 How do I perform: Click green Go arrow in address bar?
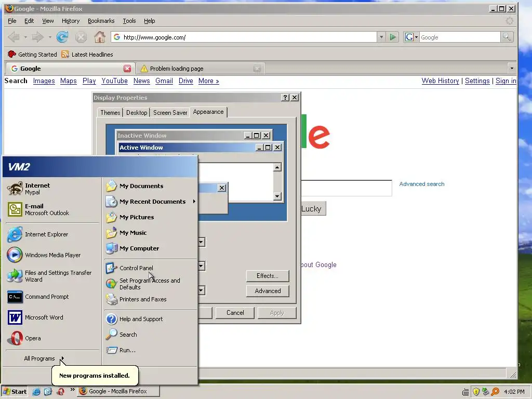[x=393, y=37]
